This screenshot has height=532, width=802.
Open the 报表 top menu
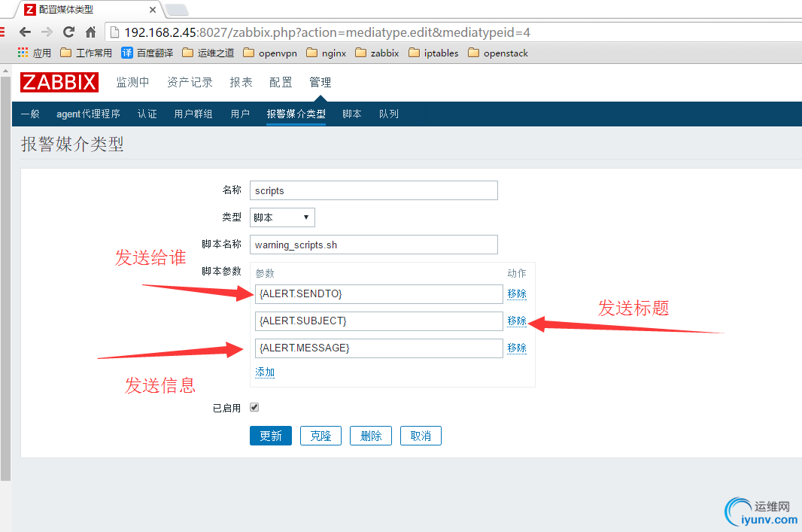(241, 82)
